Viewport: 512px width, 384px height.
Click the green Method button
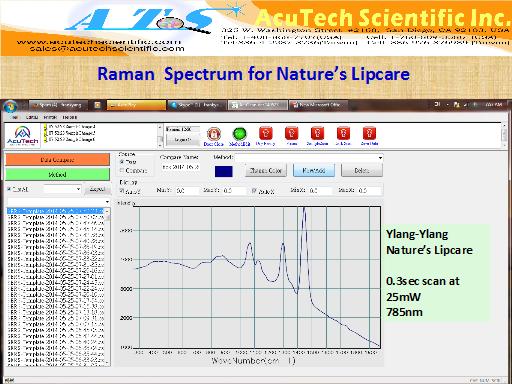click(57, 174)
